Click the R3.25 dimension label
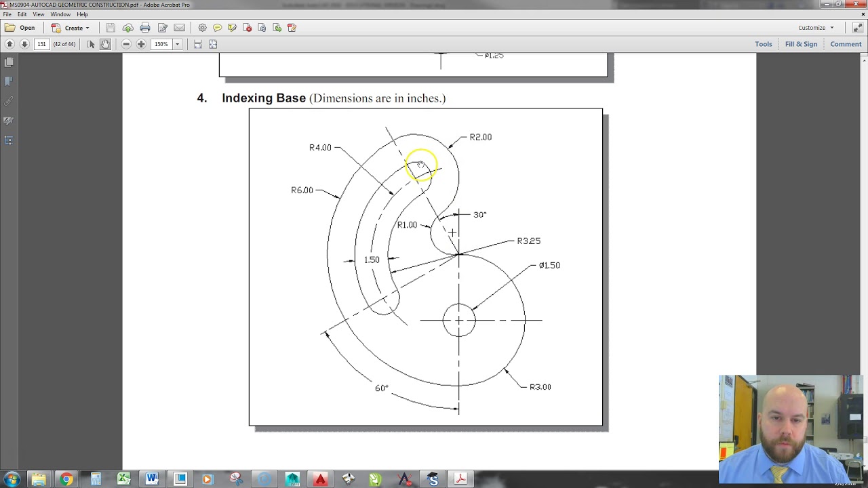 [x=529, y=241]
